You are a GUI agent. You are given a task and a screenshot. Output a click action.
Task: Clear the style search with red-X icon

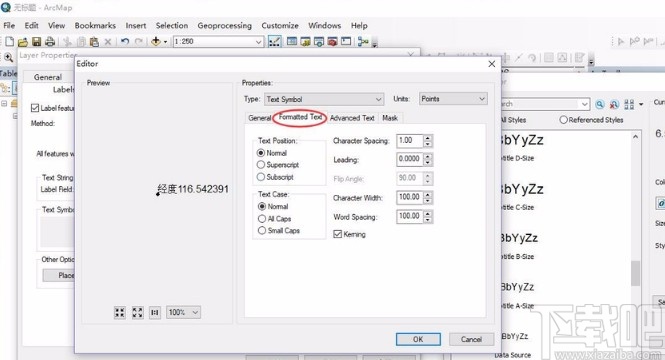(614, 104)
